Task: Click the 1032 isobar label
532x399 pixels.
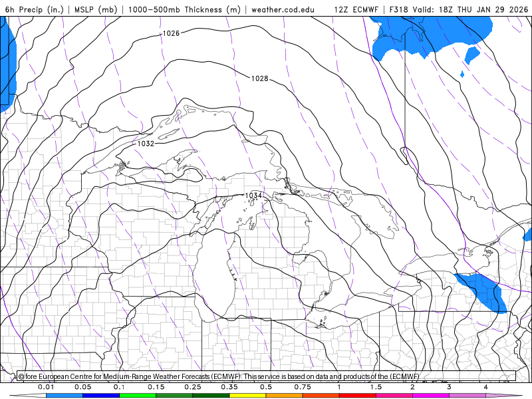Action: click(146, 144)
